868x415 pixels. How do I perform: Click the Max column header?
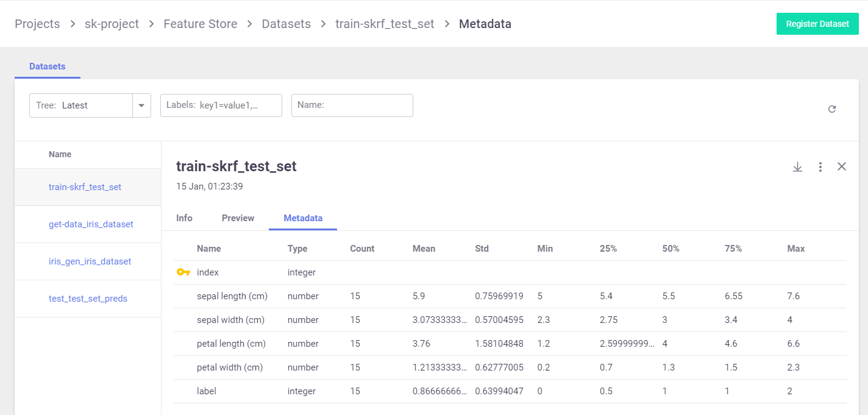pos(796,249)
